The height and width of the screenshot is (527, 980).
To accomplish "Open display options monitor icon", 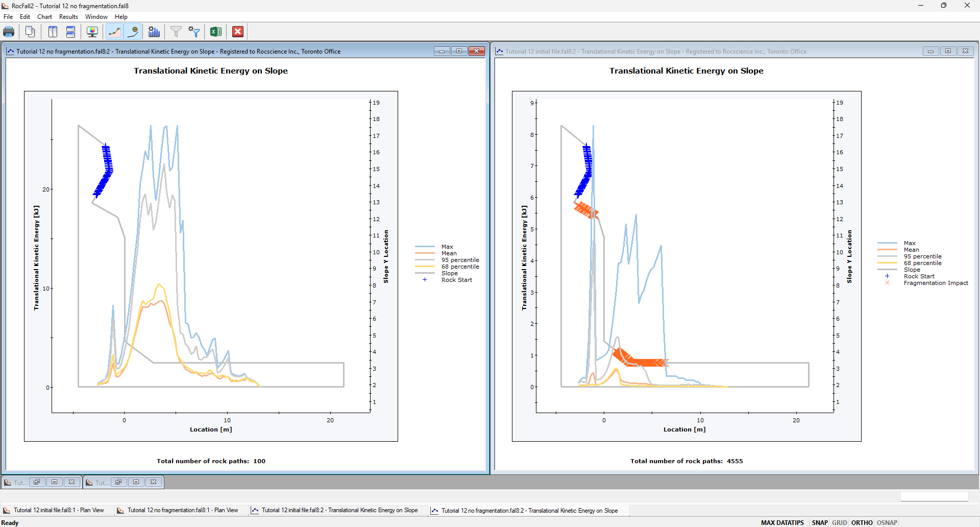I will (x=92, y=32).
